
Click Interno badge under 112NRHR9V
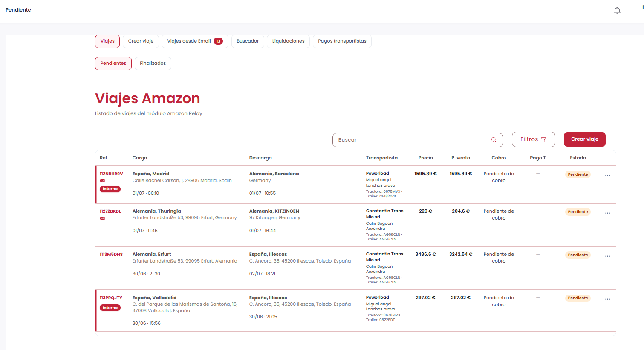(x=110, y=189)
